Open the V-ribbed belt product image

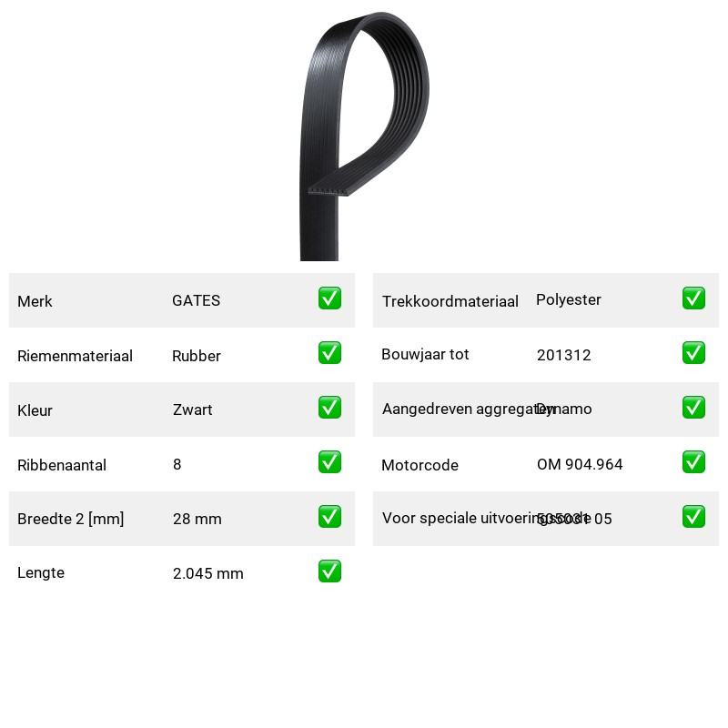pos(364,136)
